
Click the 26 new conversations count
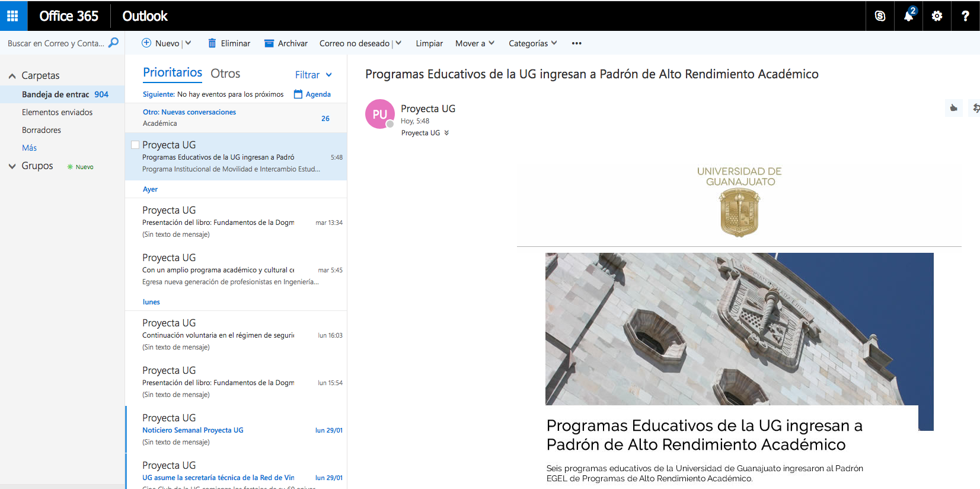pyautogui.click(x=325, y=119)
